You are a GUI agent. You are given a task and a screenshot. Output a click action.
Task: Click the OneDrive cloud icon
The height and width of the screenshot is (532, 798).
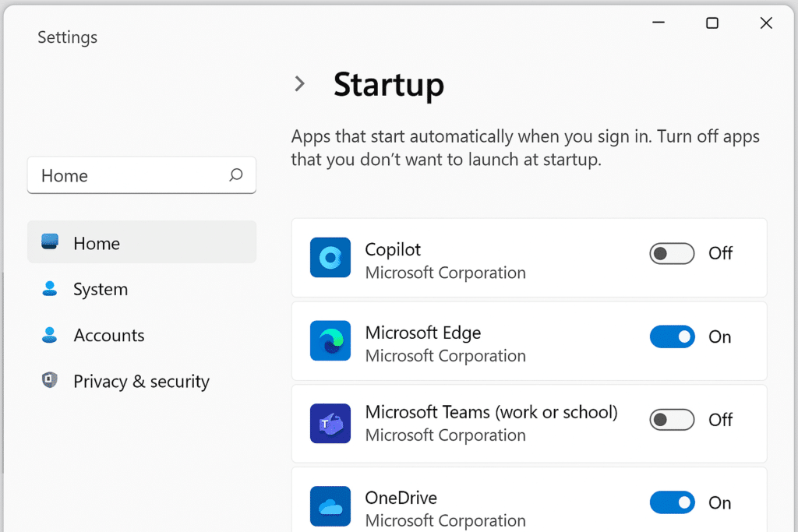tap(330, 506)
